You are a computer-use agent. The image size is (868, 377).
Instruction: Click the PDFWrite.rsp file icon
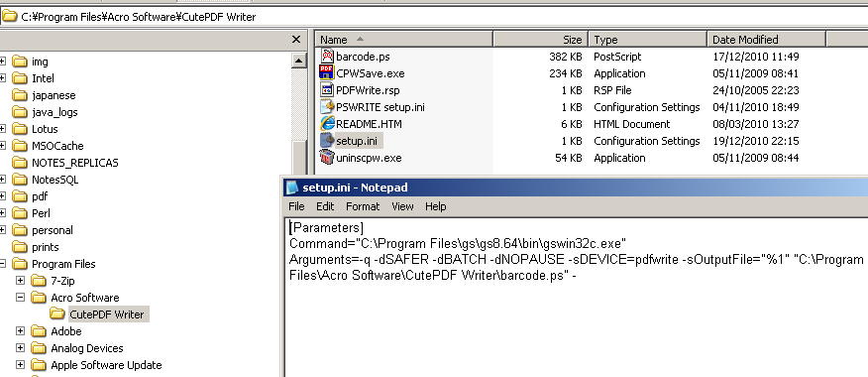pos(327,90)
